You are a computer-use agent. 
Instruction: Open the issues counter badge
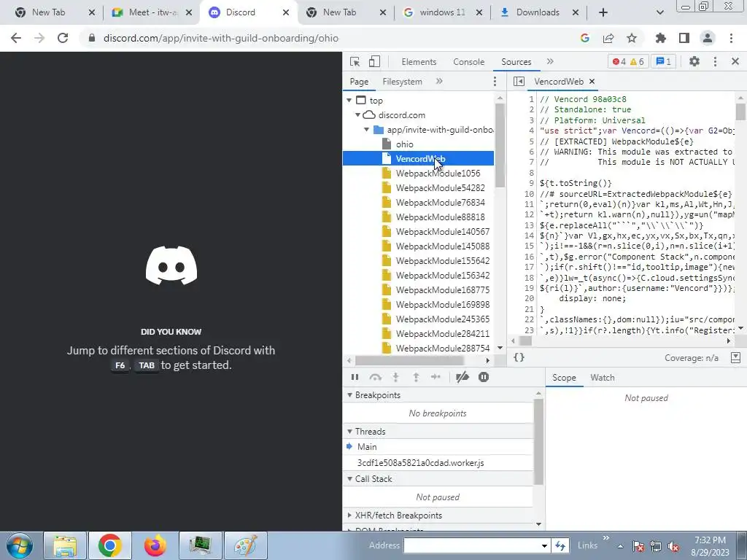[664, 62]
